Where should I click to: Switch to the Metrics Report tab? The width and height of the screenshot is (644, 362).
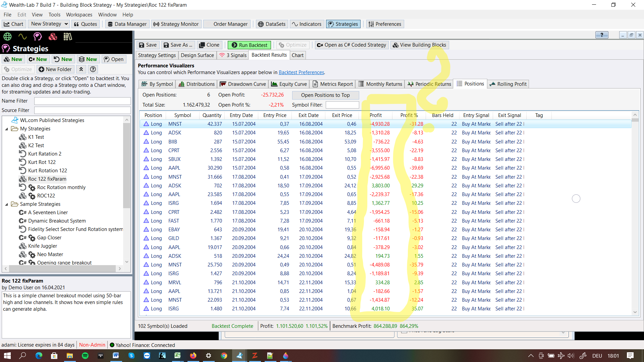point(333,84)
